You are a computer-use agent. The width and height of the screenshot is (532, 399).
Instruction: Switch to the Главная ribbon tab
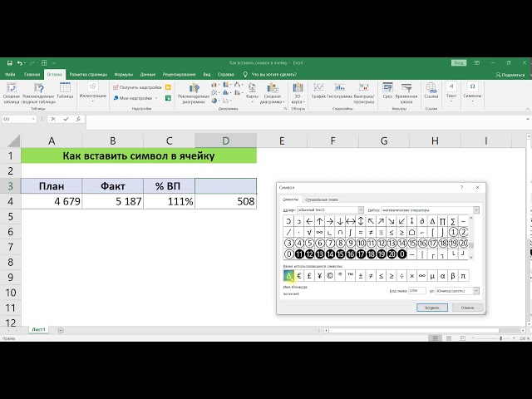tap(32, 74)
